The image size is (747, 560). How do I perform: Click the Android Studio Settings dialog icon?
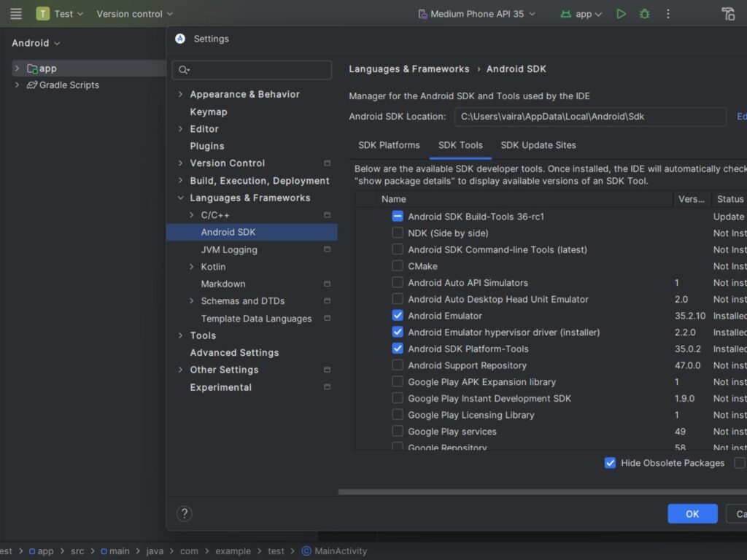click(x=180, y=39)
